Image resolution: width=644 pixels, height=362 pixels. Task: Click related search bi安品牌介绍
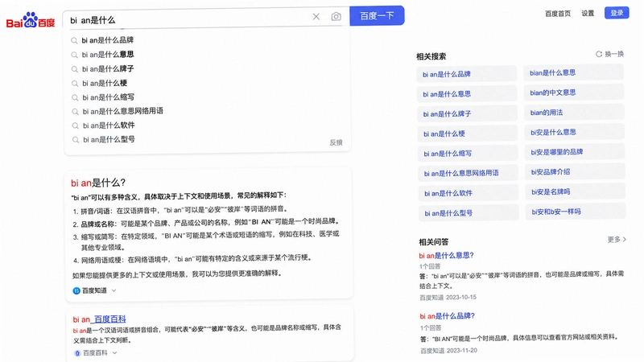(x=551, y=172)
